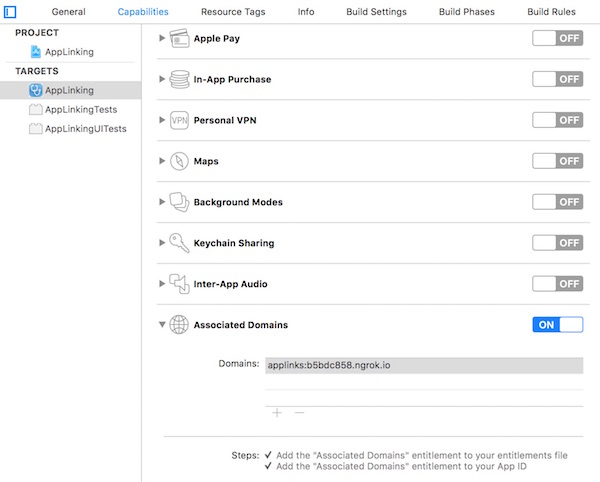Screen dimensions: 600x482
Task: Expand the Inter-App Audio section
Action: pos(162,283)
